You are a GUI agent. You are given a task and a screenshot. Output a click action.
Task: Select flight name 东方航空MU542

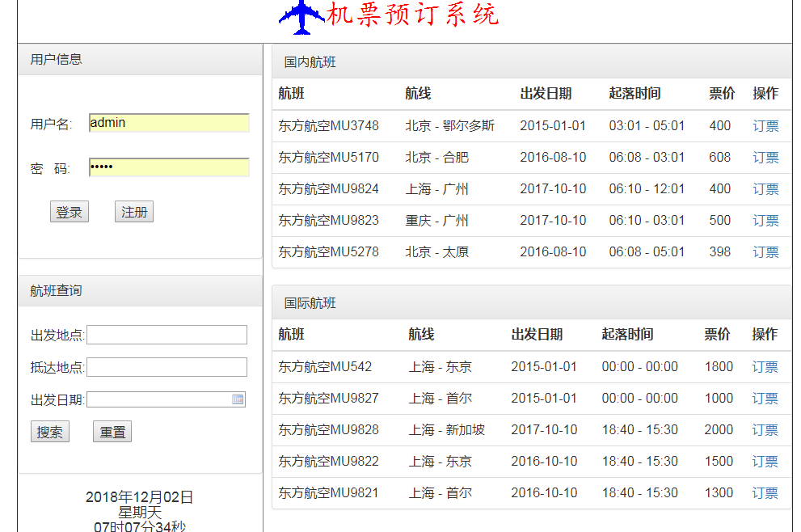325,367
